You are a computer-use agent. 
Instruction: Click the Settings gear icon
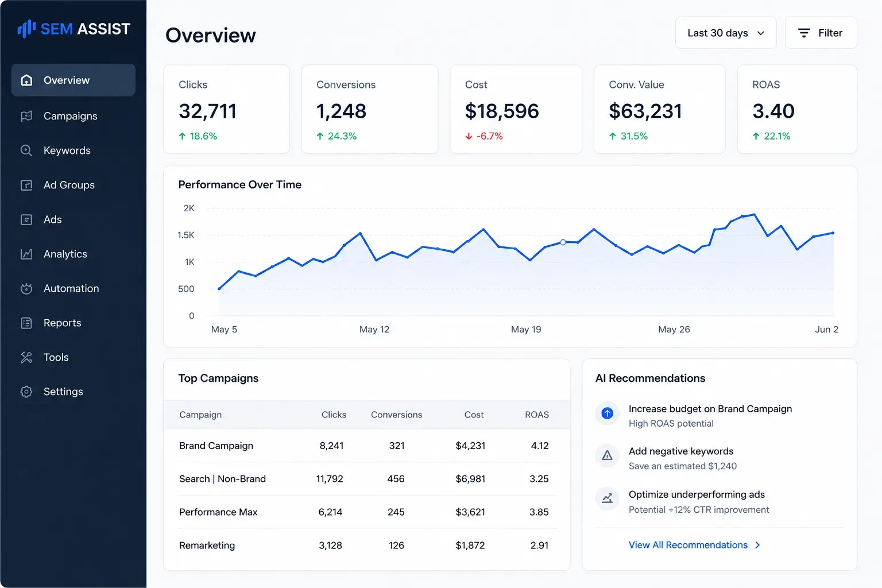point(26,392)
